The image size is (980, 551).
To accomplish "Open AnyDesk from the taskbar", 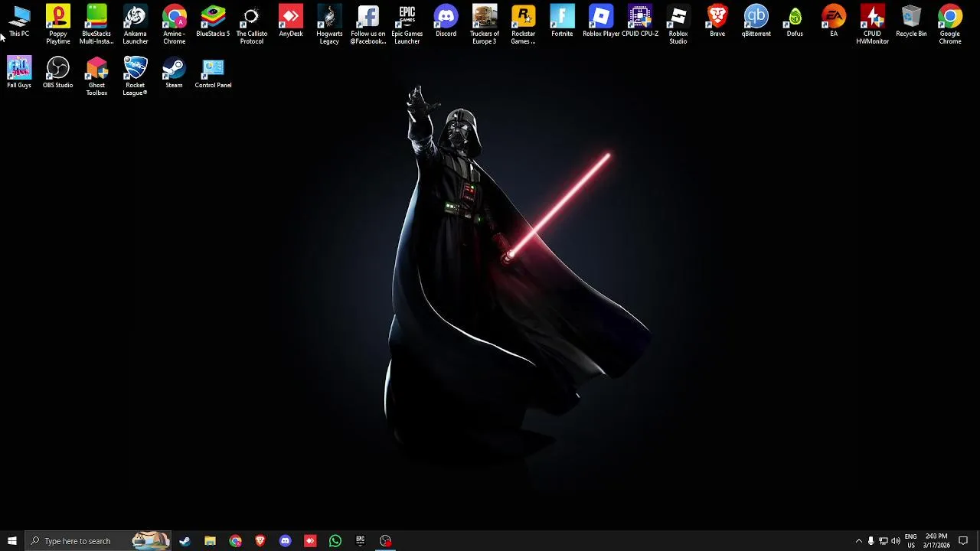I will coord(310,541).
